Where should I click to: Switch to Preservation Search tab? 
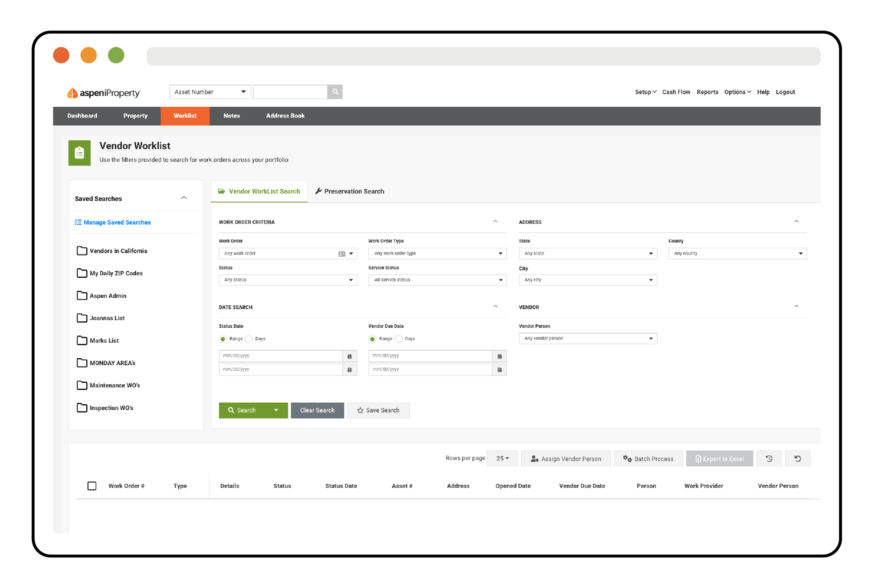(355, 191)
